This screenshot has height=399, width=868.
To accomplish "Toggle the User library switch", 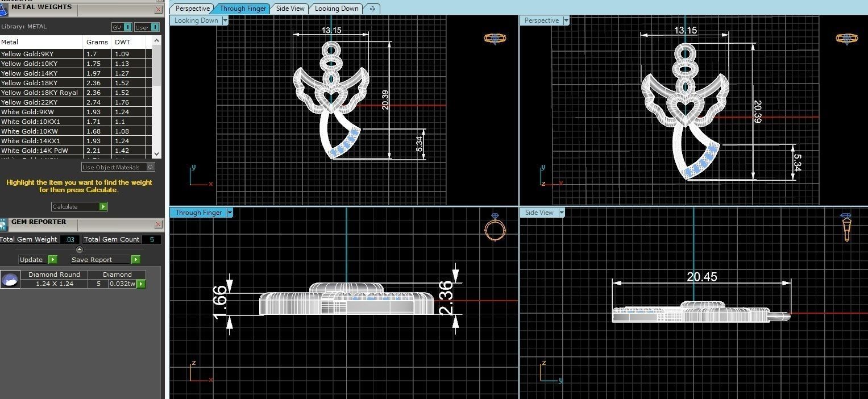I will (147, 27).
